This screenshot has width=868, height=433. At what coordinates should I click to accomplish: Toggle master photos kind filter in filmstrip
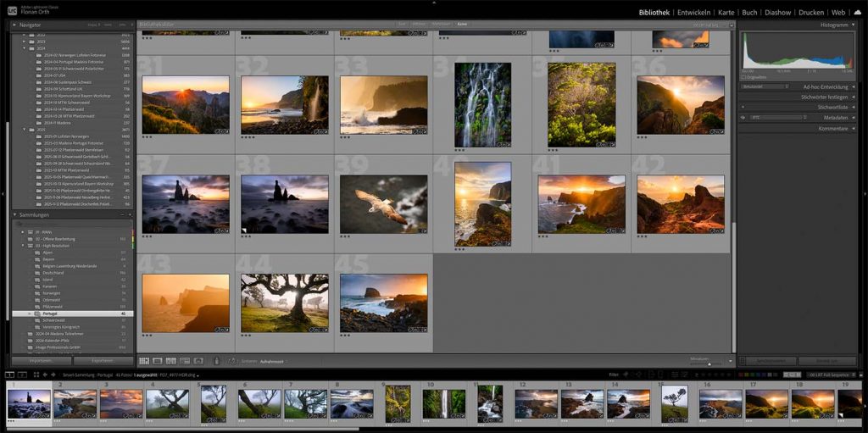tap(786, 375)
